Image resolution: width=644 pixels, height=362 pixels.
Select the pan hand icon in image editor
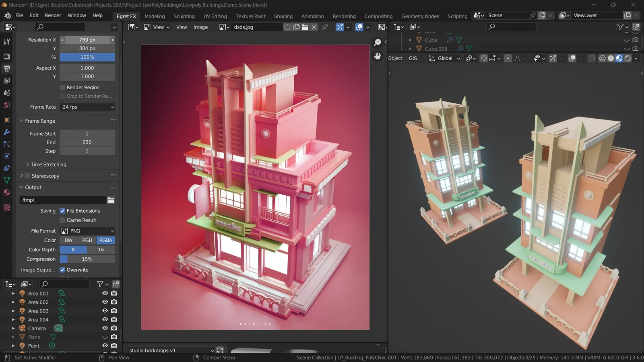click(x=377, y=56)
